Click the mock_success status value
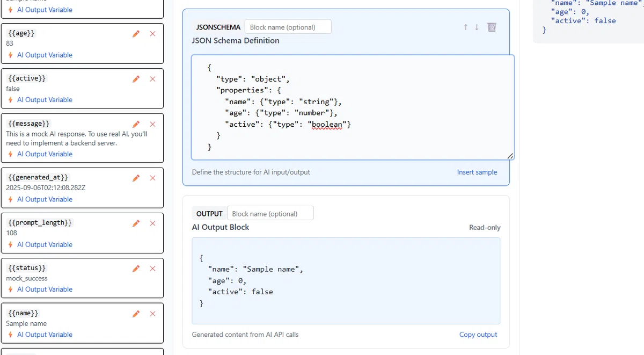This screenshot has height=355, width=644. click(x=27, y=278)
